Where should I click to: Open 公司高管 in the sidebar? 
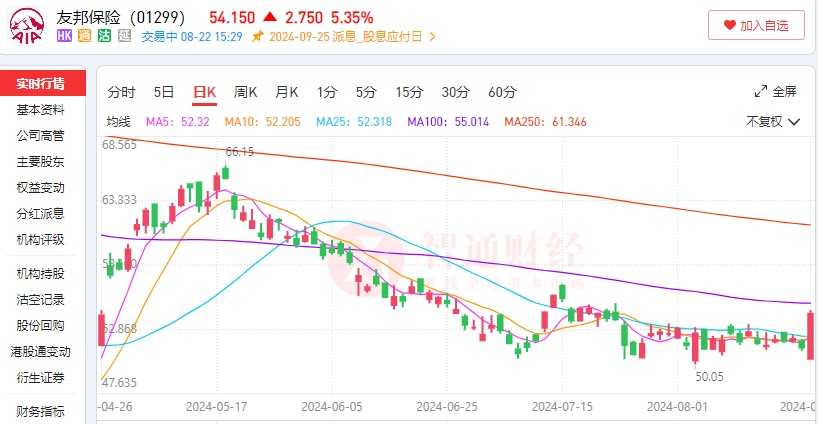click(41, 136)
